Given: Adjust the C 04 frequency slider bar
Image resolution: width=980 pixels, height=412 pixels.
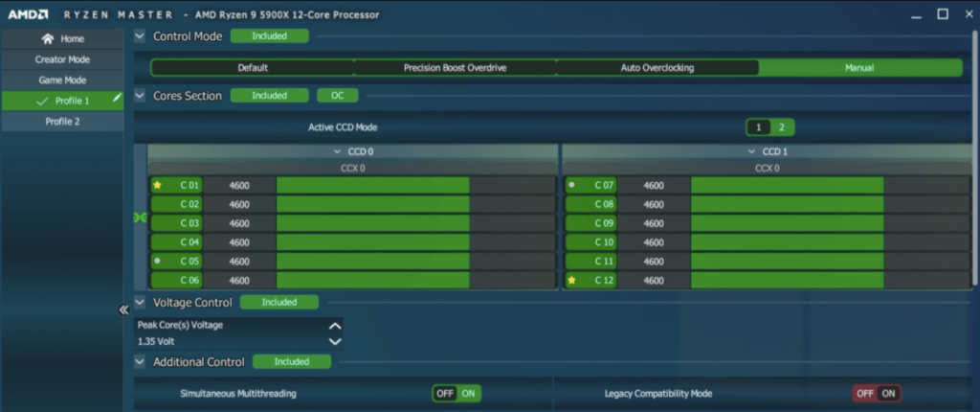Looking at the screenshot, I should [415, 242].
